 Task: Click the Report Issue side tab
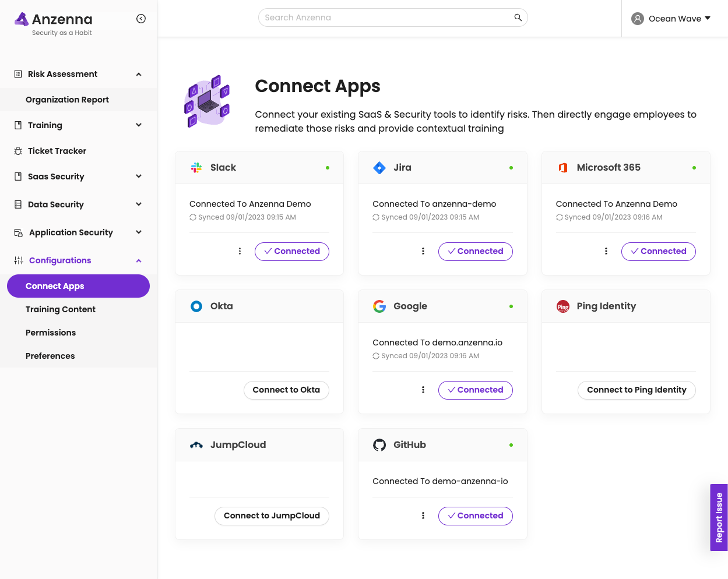[x=719, y=518]
